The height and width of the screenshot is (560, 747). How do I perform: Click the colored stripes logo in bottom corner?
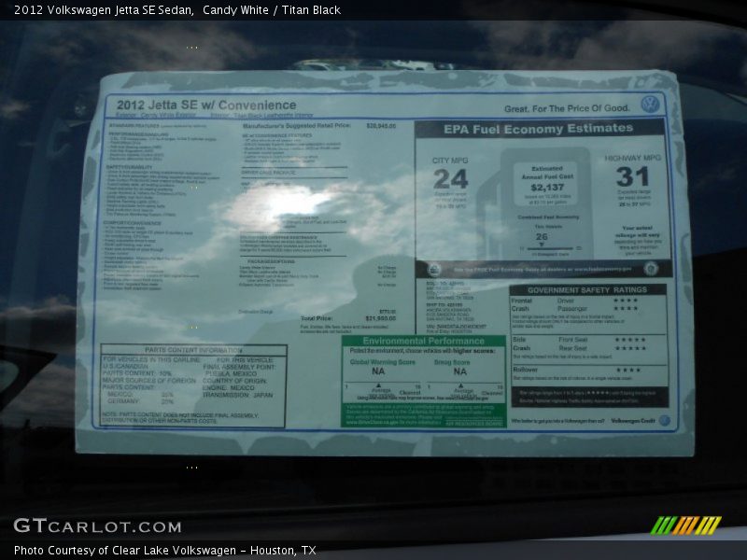coord(685,525)
